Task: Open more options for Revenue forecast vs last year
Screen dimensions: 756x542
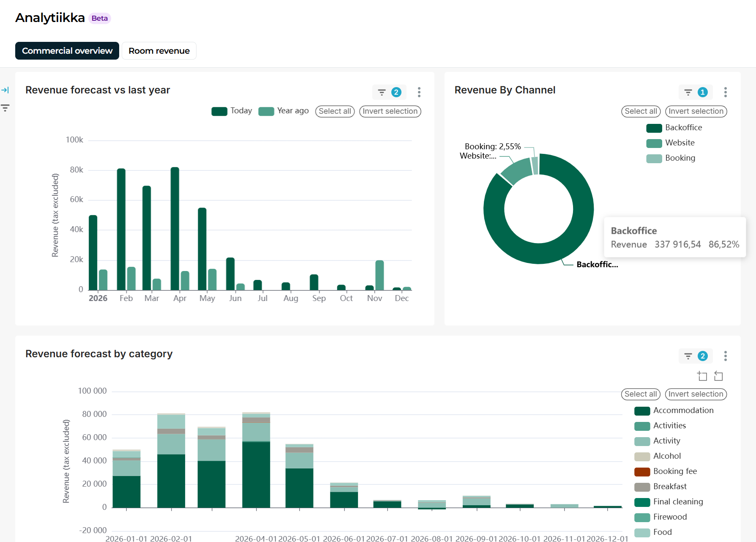Action: pos(419,92)
